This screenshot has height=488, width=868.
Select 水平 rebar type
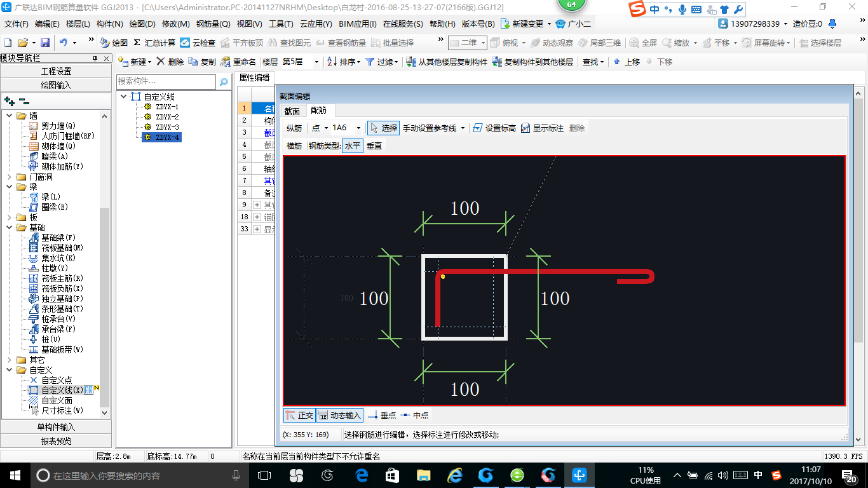click(353, 146)
